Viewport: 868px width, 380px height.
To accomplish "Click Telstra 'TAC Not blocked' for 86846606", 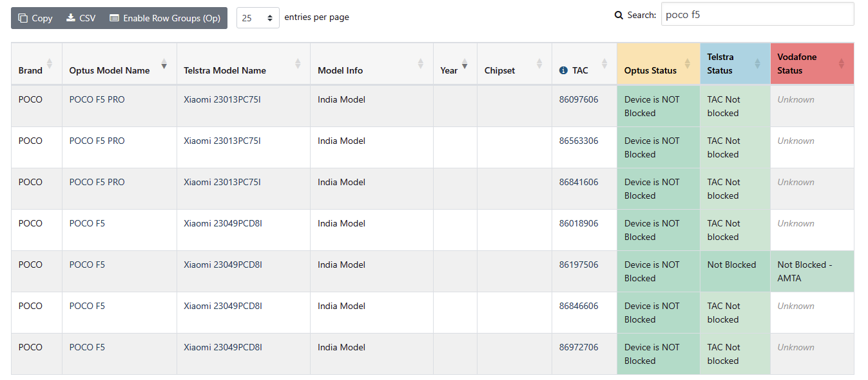I will (x=735, y=312).
